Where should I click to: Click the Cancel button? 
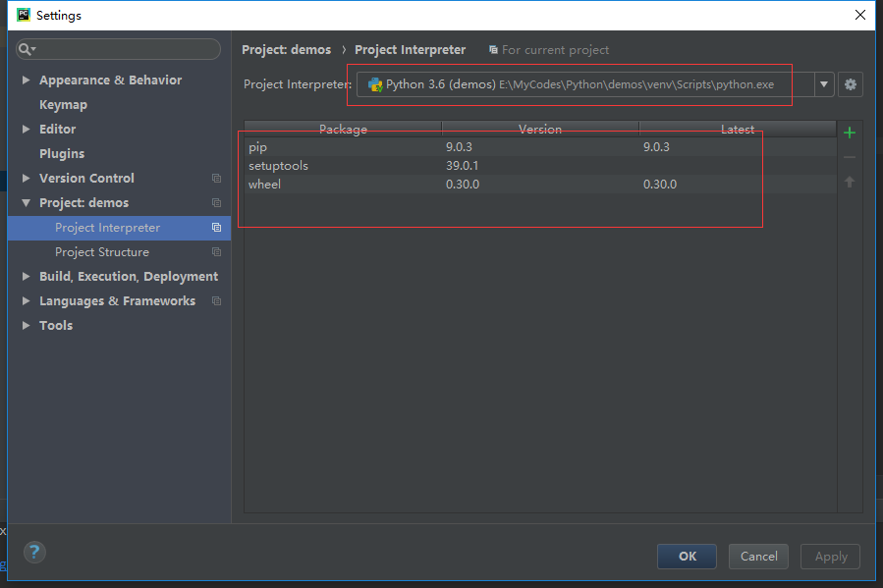758,557
